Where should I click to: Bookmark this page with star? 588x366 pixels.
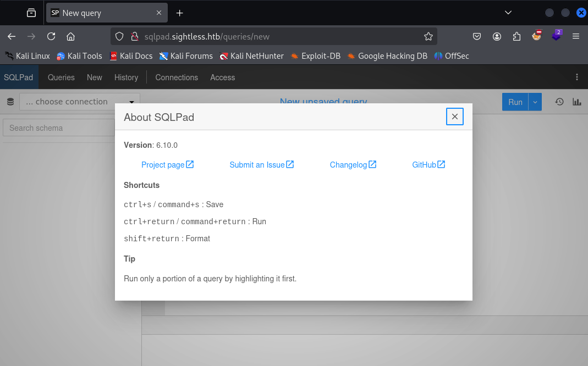[428, 36]
